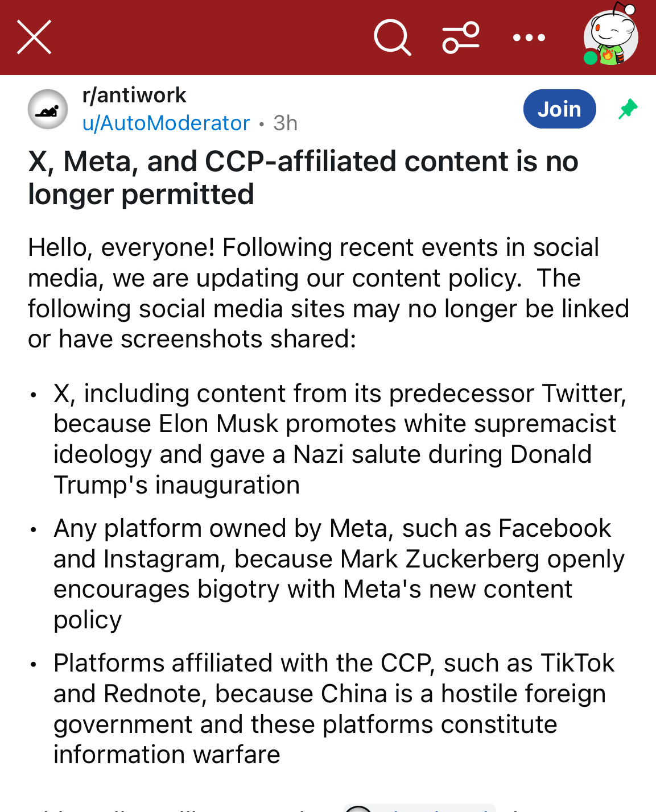Tap the post title about X, Meta, CCP
Viewport: 656px width, 812px height.
click(x=303, y=177)
